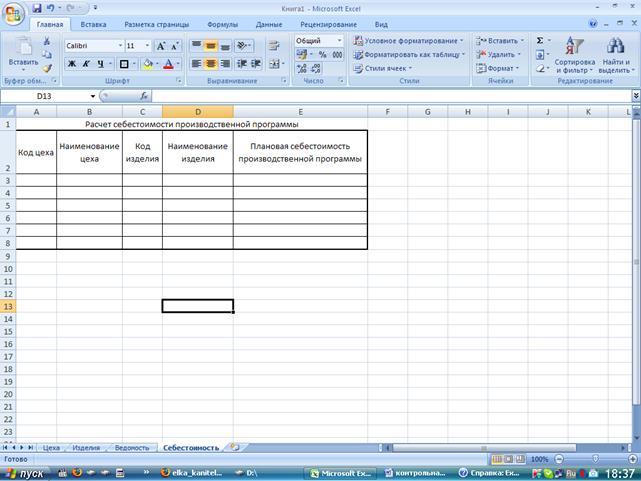This screenshot has width=641, height=481.
Task: Open the Ведомость sheet tab
Action: click(x=132, y=448)
